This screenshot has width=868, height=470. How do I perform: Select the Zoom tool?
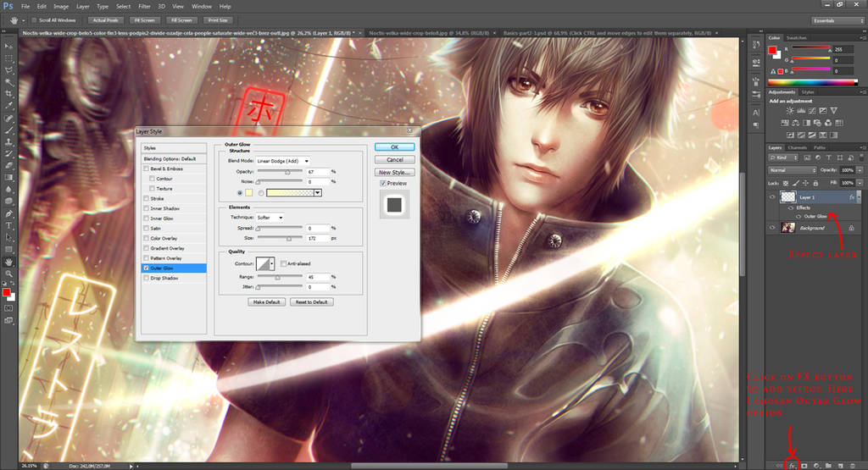click(8, 274)
